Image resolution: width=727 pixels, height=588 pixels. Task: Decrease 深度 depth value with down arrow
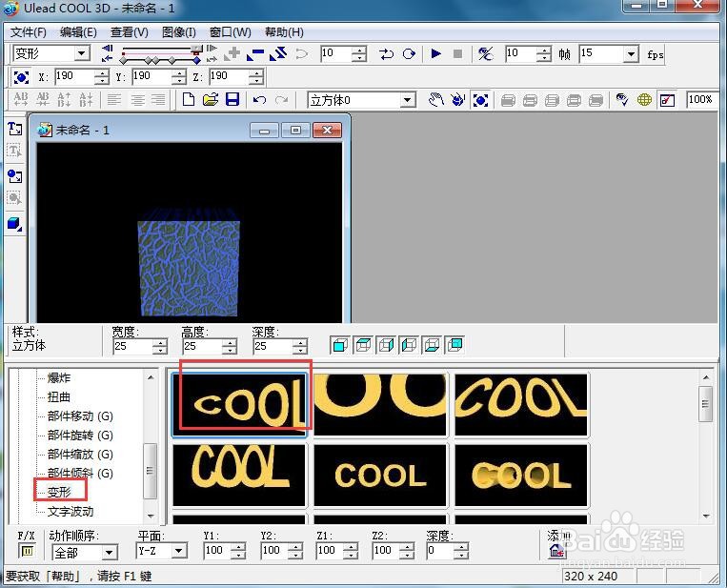click(x=300, y=351)
